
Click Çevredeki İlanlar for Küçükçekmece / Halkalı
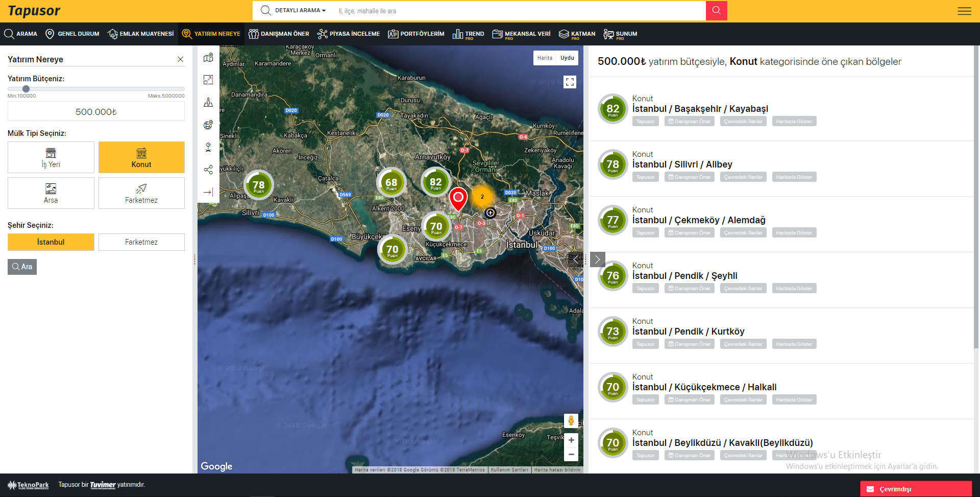click(743, 400)
